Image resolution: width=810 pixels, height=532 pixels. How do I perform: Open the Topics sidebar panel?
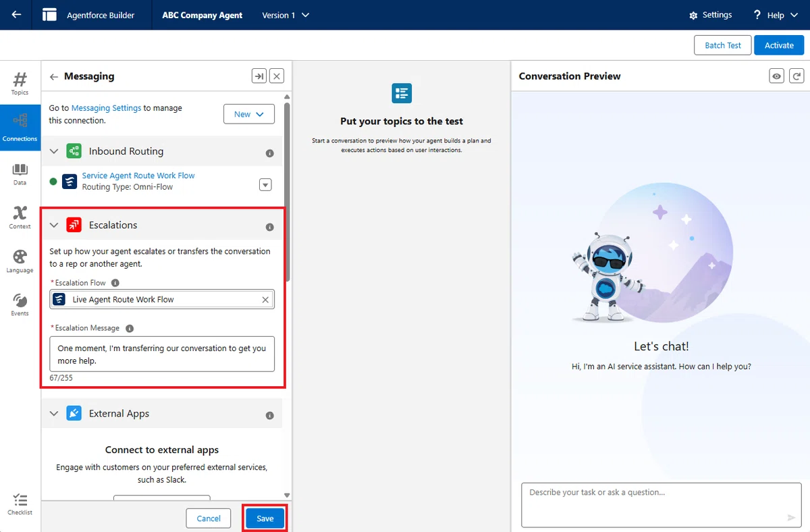click(20, 83)
